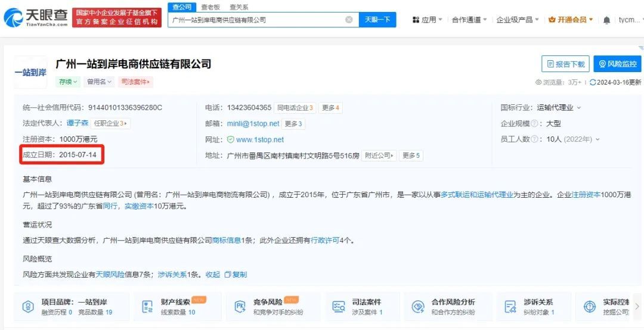
Task: Click the 风险监控 button
Action: click(618, 64)
